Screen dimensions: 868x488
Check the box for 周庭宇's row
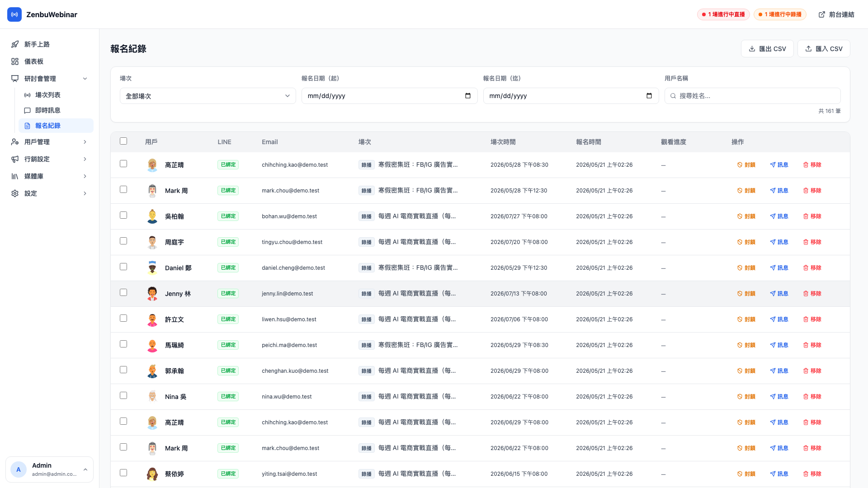click(123, 241)
